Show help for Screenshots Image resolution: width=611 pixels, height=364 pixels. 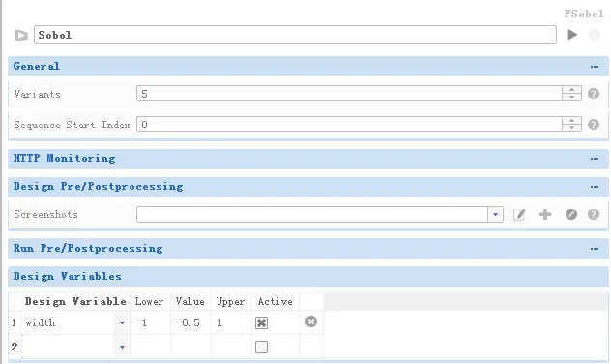point(594,214)
